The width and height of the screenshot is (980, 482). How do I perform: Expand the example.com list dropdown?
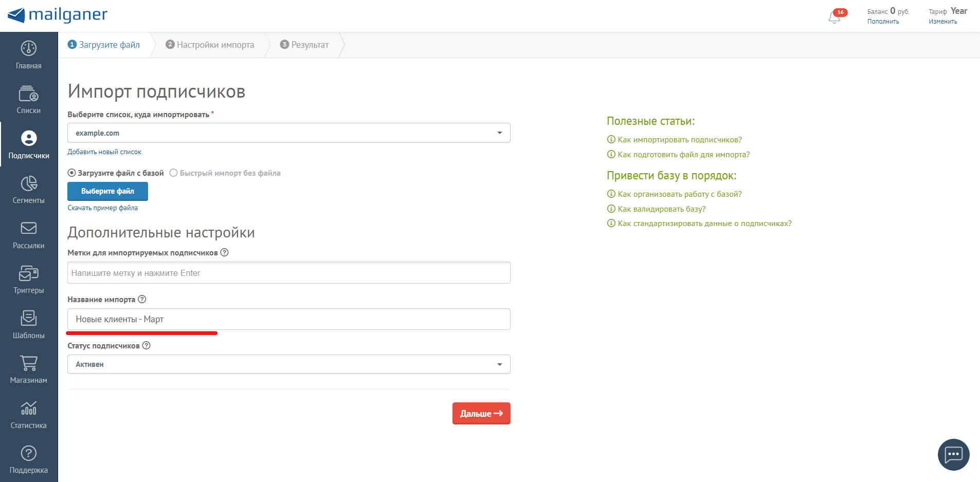[289, 133]
